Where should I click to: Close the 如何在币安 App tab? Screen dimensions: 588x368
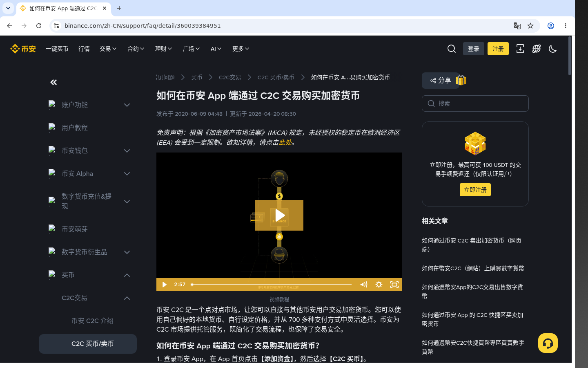105,8
